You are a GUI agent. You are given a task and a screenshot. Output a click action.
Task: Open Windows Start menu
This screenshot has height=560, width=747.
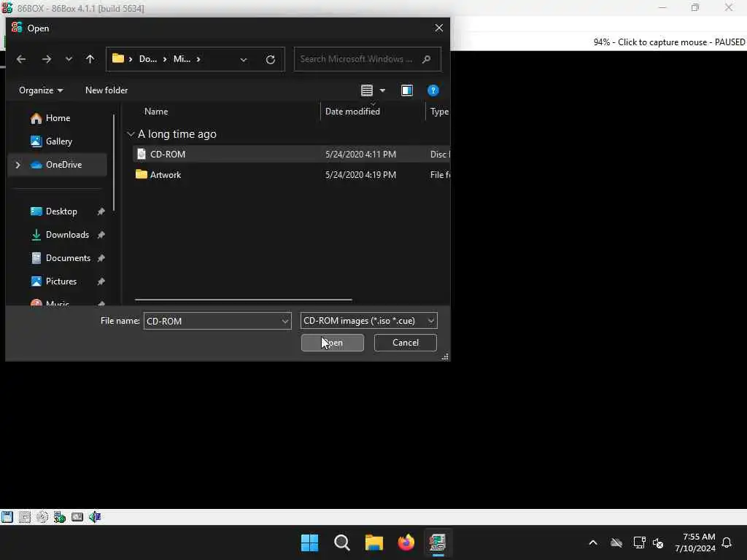[x=309, y=542]
